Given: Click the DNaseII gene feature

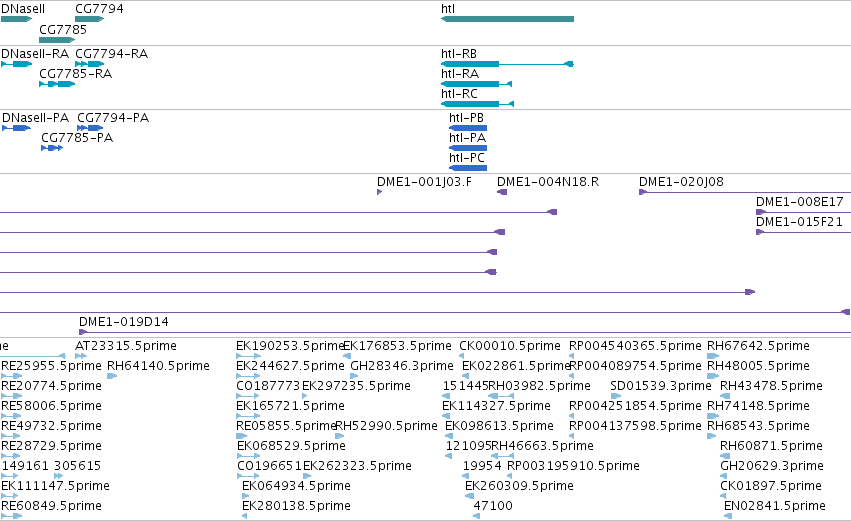Looking at the screenshot, I should pos(16,19).
